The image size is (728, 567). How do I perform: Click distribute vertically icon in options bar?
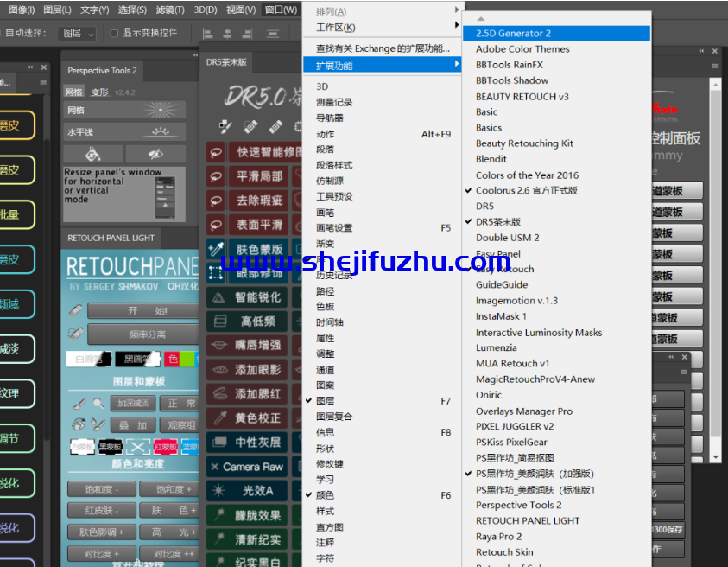(x=273, y=34)
